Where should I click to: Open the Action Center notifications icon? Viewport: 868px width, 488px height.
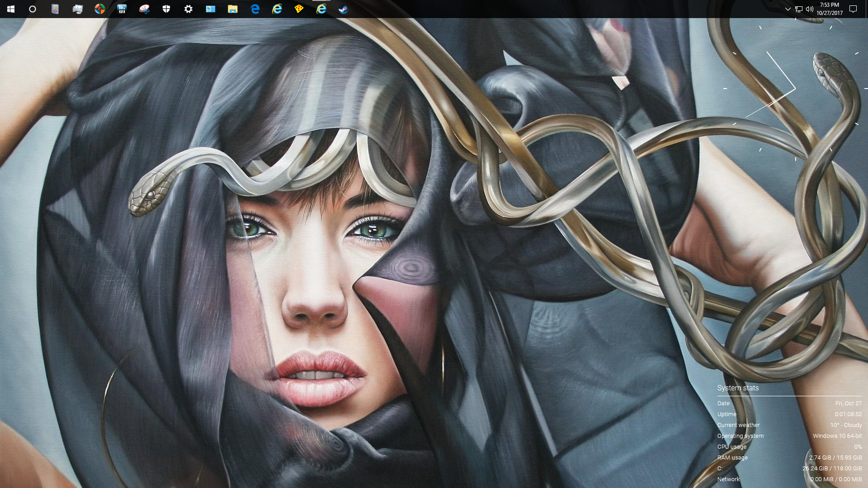[853, 9]
